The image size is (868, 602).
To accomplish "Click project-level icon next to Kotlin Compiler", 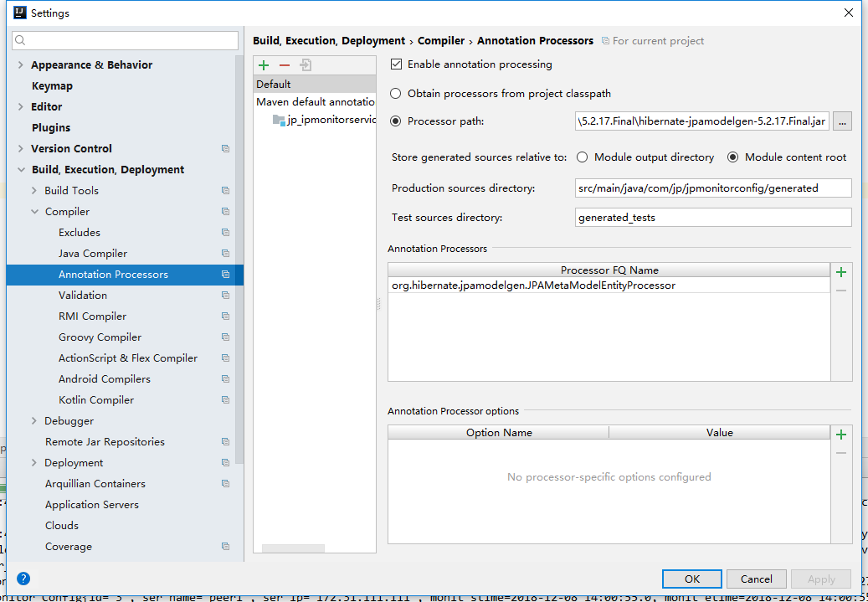I will (x=225, y=400).
